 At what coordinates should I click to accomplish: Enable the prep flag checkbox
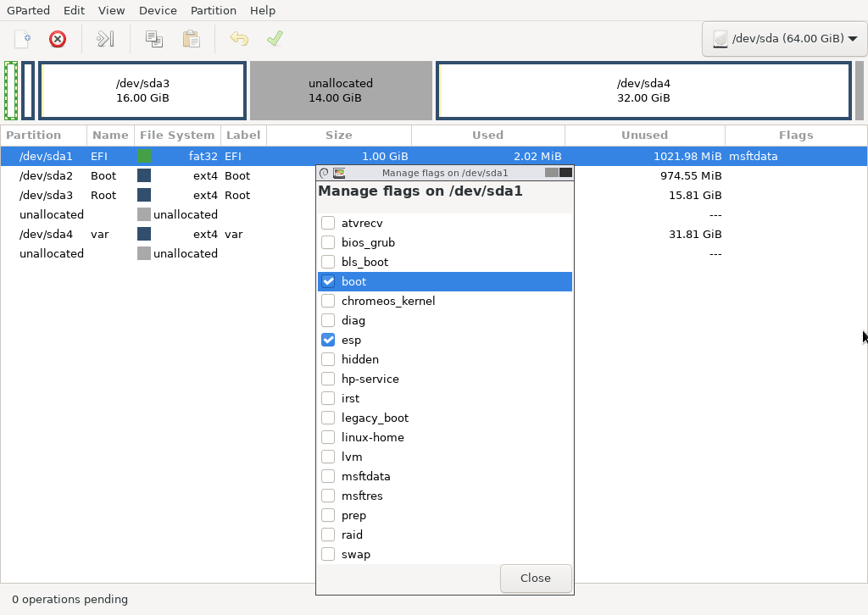[x=328, y=515]
